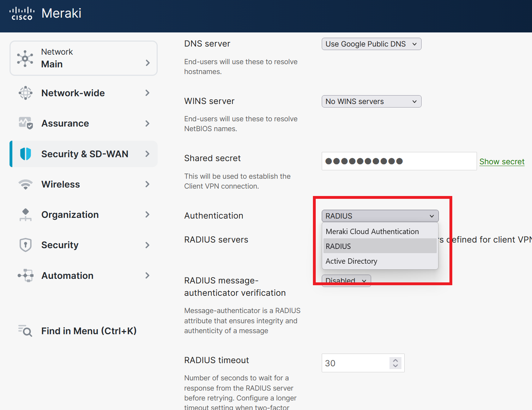
Task: Open the Security & SD-WAN menu
Action: pos(84,154)
